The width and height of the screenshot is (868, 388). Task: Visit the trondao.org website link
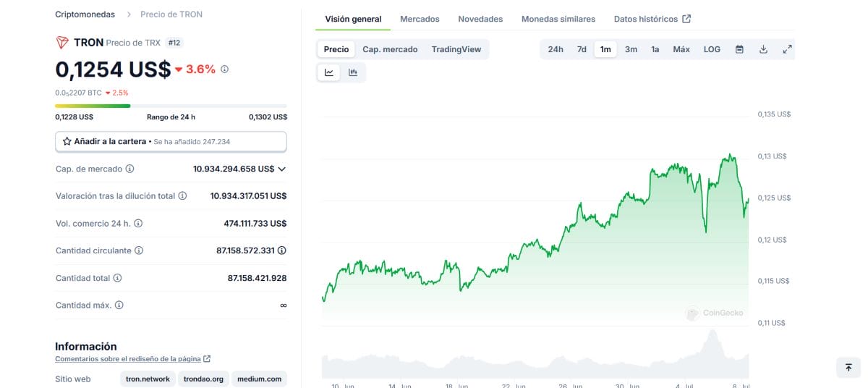tap(203, 379)
